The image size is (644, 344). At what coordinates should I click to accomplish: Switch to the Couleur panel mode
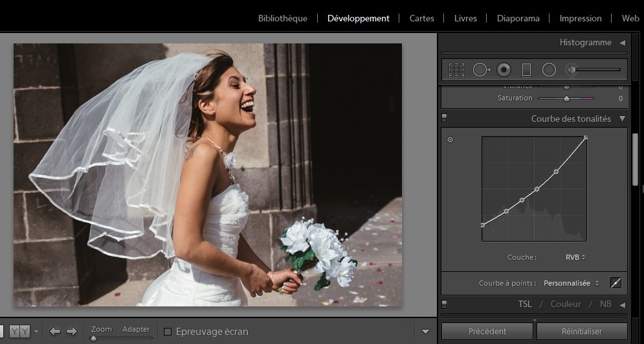[x=566, y=304]
